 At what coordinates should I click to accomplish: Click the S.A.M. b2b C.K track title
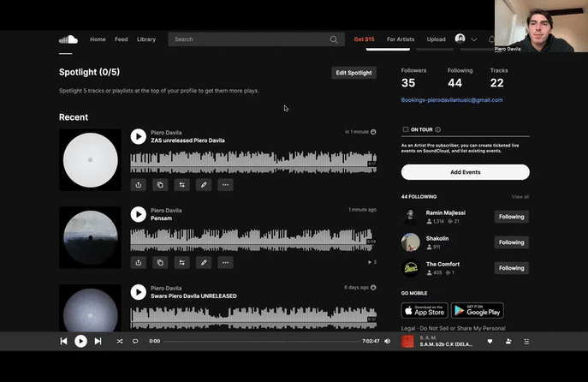[x=446, y=344]
